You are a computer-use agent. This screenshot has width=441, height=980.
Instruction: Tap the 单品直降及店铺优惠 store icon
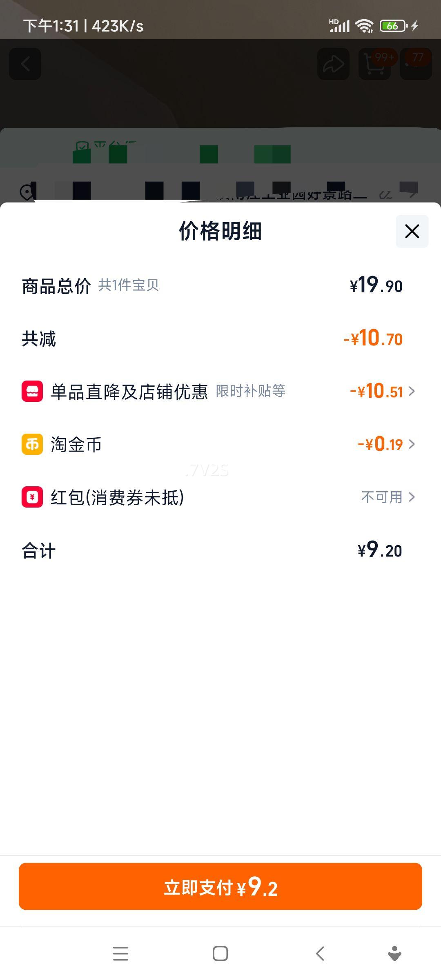click(32, 391)
